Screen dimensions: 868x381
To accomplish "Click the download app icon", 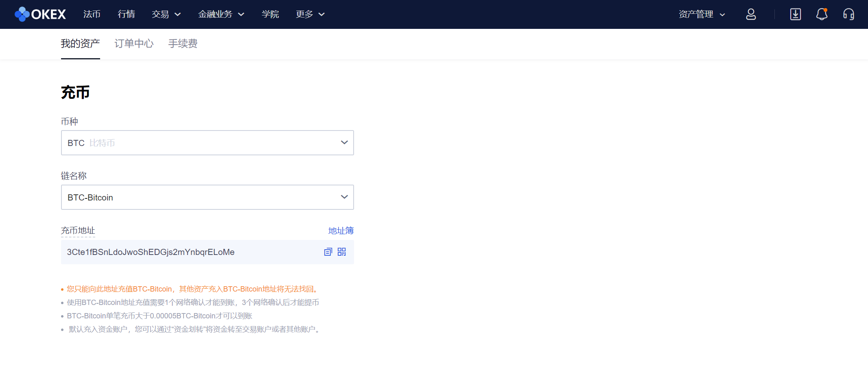I will (x=795, y=14).
